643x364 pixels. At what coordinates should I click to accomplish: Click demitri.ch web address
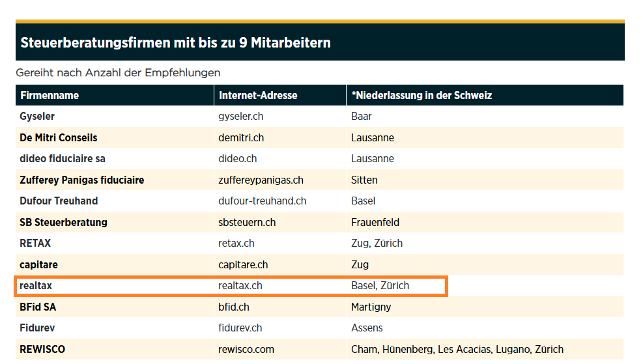point(241,138)
